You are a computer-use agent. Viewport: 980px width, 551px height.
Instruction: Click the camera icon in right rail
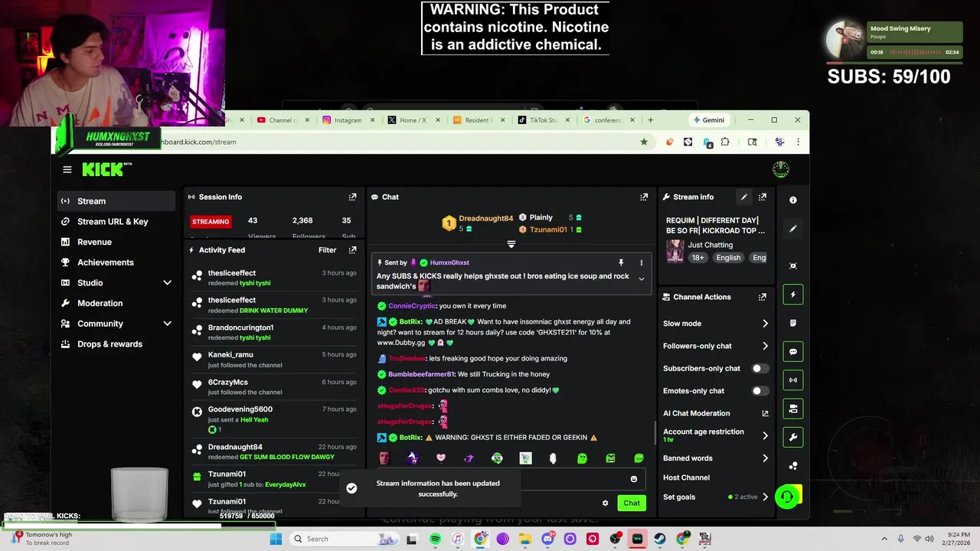793,409
